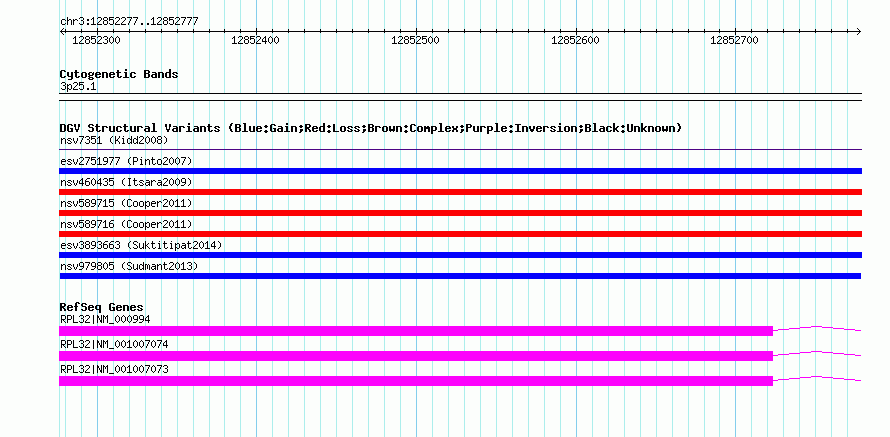Viewport: 890px width, 437px height.
Task: Open variant nsv460435 (Itsara2009) label
Action: tap(126, 182)
